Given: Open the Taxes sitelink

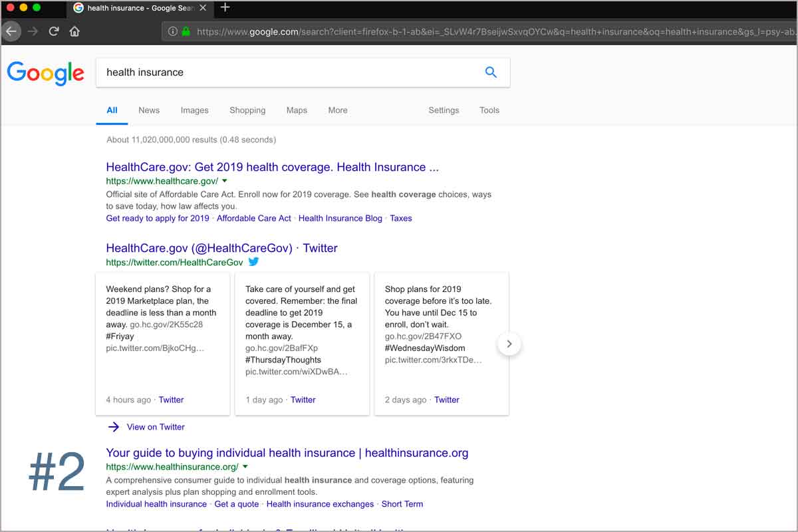Looking at the screenshot, I should point(401,218).
